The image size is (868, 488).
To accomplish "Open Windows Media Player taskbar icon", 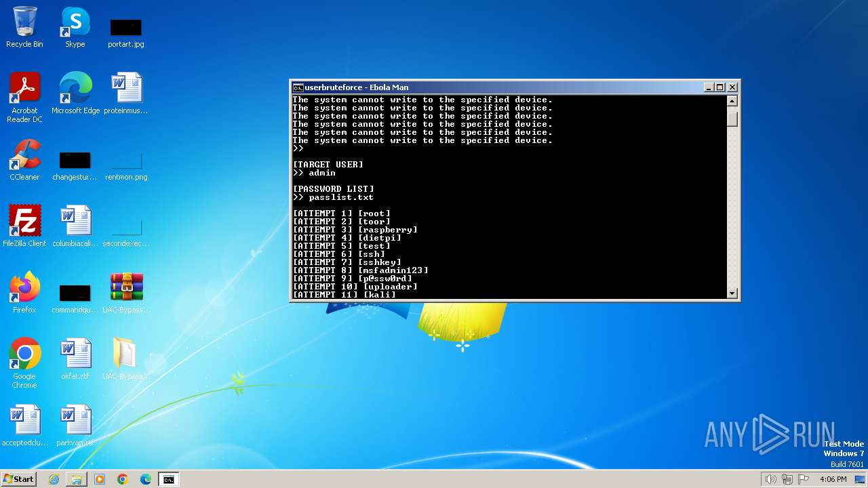I will point(100,479).
